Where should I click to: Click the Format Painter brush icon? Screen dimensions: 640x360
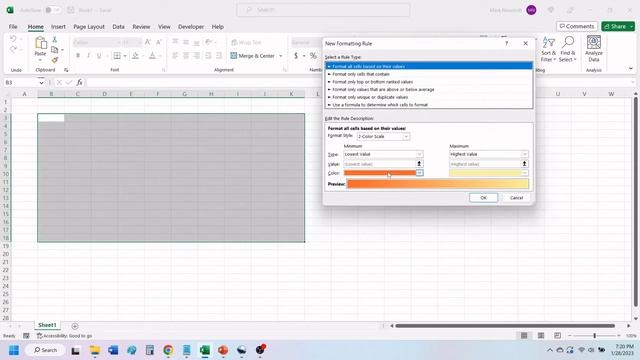click(x=55, y=60)
